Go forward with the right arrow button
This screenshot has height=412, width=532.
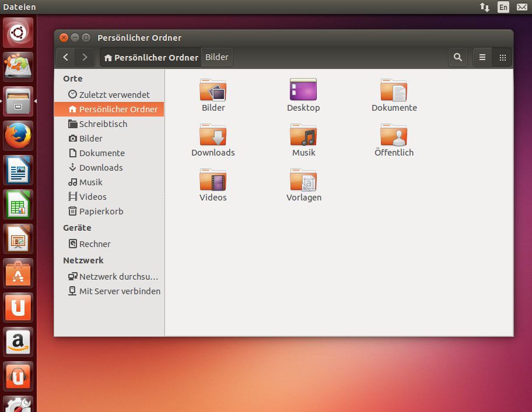pos(85,57)
